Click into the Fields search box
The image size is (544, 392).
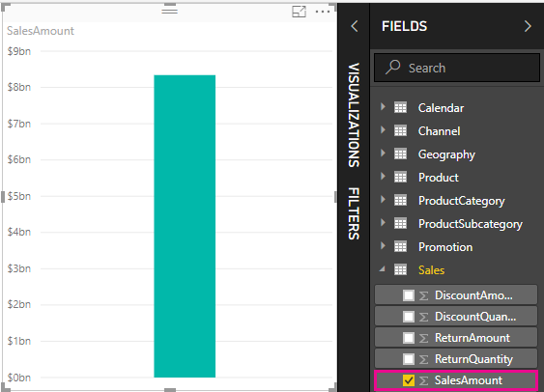(457, 68)
